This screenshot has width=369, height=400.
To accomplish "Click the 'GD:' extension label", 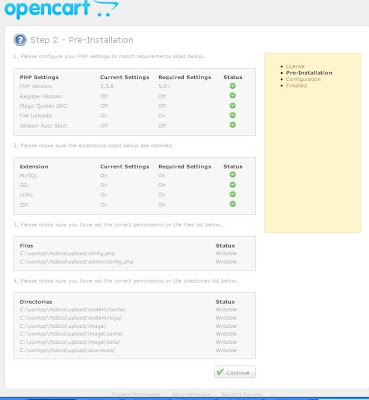I will pos(25,185).
